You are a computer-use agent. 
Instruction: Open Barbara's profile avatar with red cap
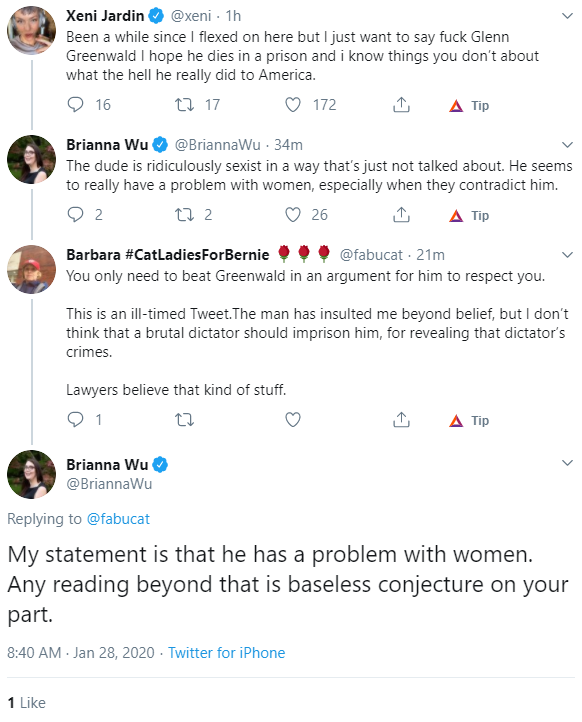[31, 269]
